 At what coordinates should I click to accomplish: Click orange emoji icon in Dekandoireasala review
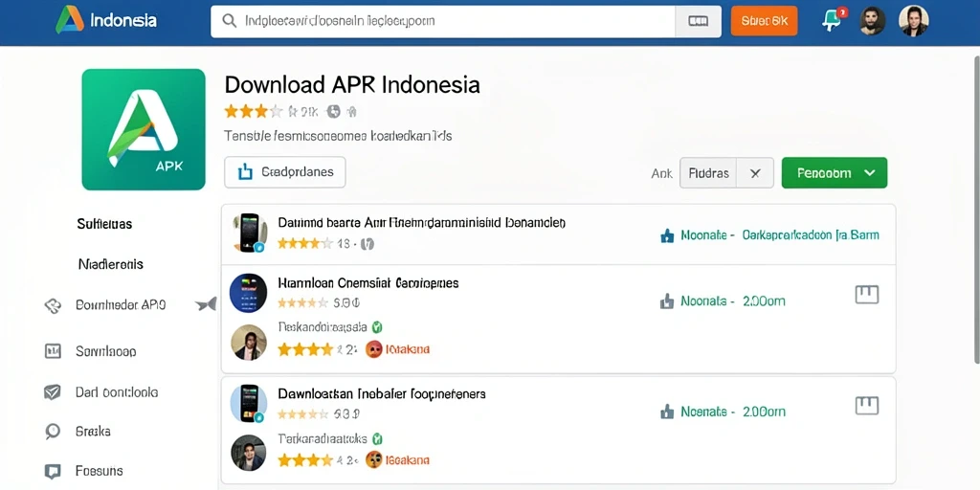pyautogui.click(x=374, y=349)
